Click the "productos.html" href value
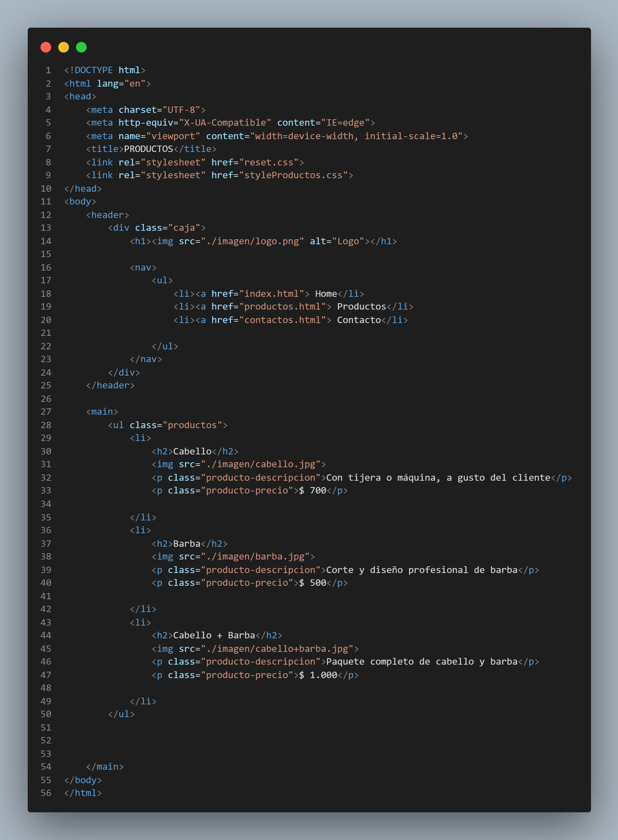The height and width of the screenshot is (840, 618). point(283,306)
